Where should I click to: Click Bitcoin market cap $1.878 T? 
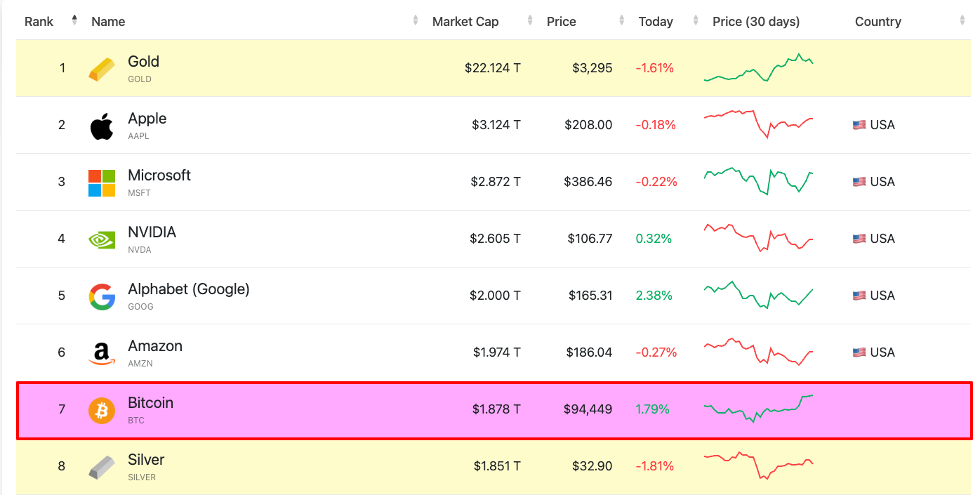pyautogui.click(x=497, y=409)
